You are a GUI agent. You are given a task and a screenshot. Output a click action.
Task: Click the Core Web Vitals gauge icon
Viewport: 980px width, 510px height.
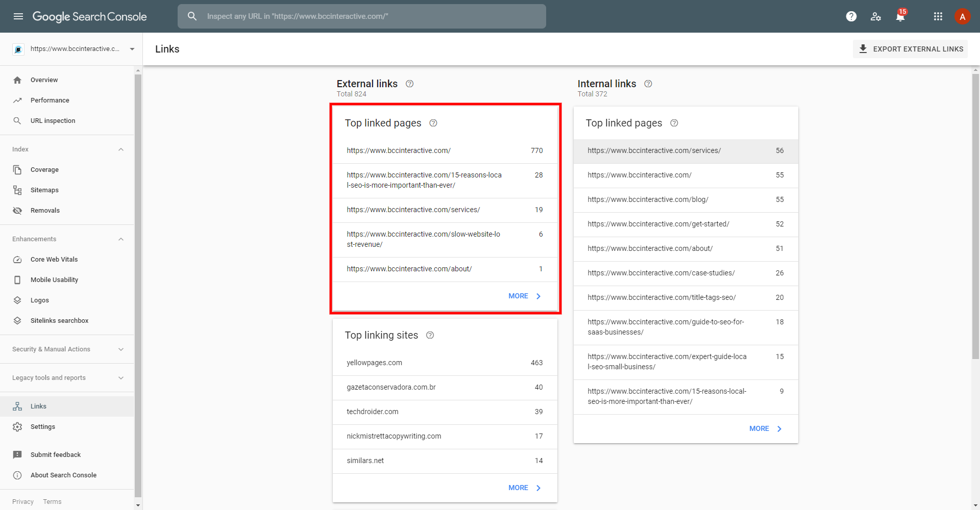pyautogui.click(x=17, y=260)
